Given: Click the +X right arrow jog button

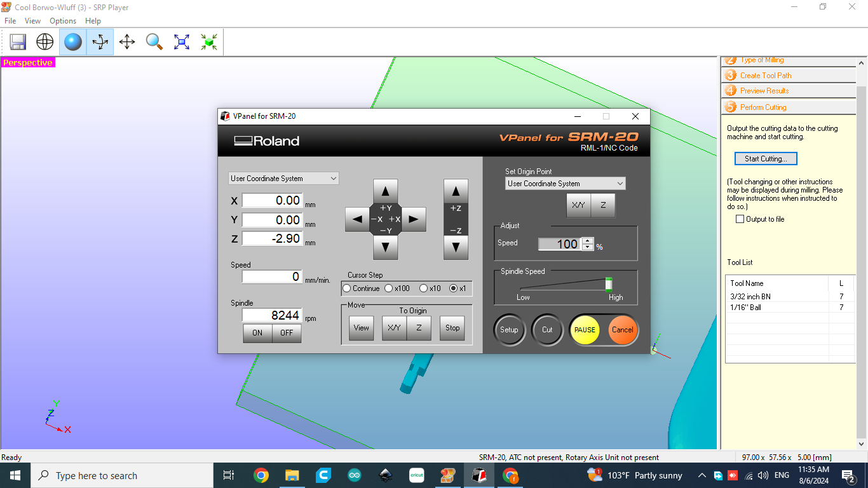Looking at the screenshot, I should pos(413,219).
